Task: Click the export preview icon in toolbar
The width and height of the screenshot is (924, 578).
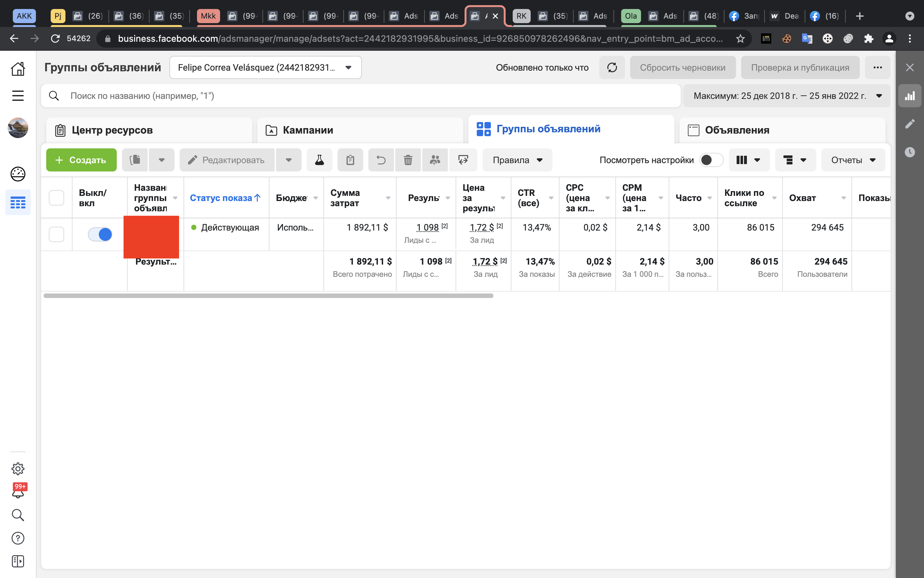Action: 463,160
